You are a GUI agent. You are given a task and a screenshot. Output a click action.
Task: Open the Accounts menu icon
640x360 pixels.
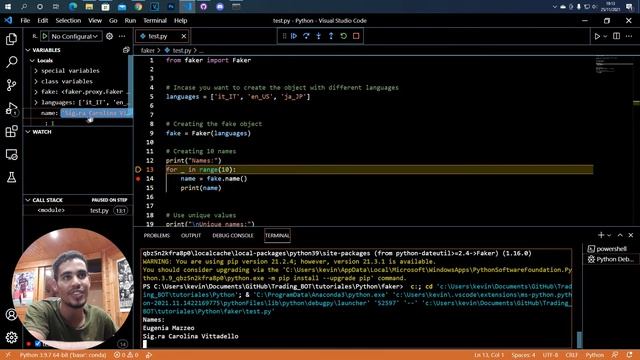click(x=11, y=315)
